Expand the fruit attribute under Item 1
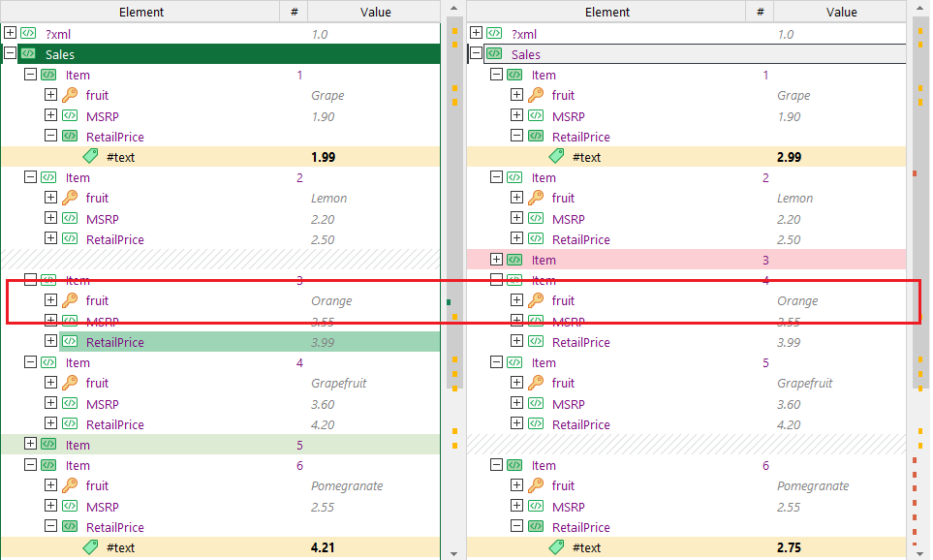Viewport: 933px width, 560px height. [x=50, y=95]
